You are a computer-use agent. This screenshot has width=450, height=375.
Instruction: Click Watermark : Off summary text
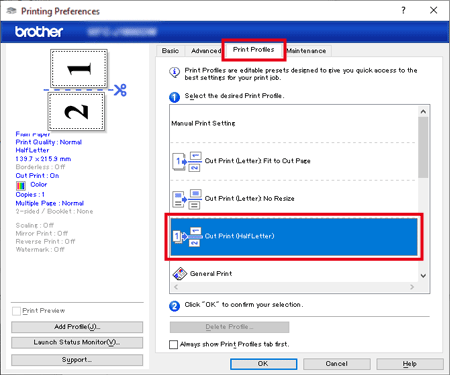tap(40, 250)
